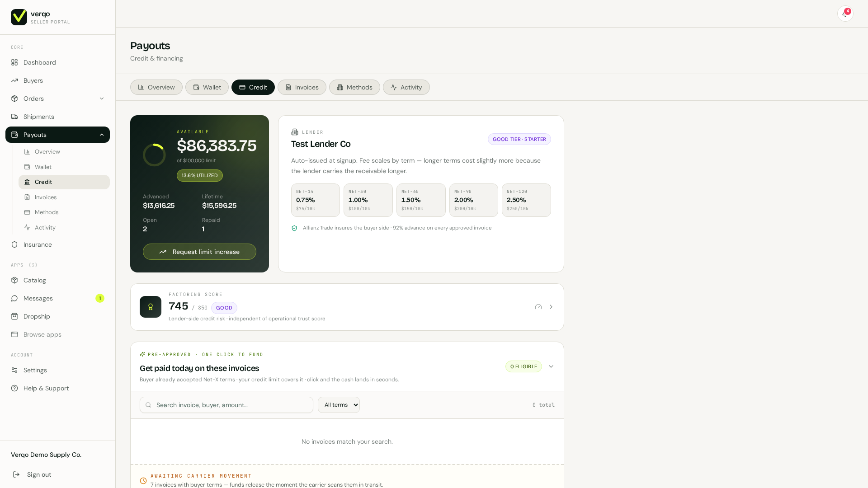Open the notifications bell icon
The image size is (868, 488).
[844, 14]
